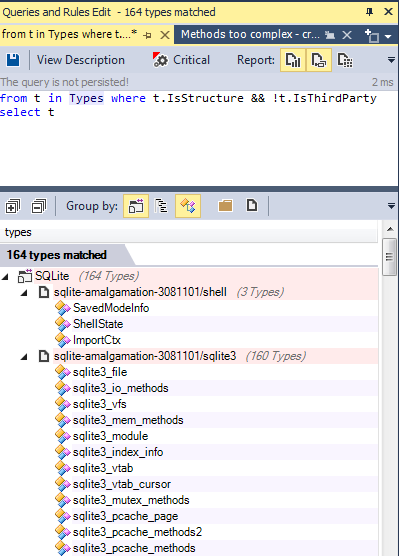
Task: Toggle the second Report option icon
Action: 319,60
